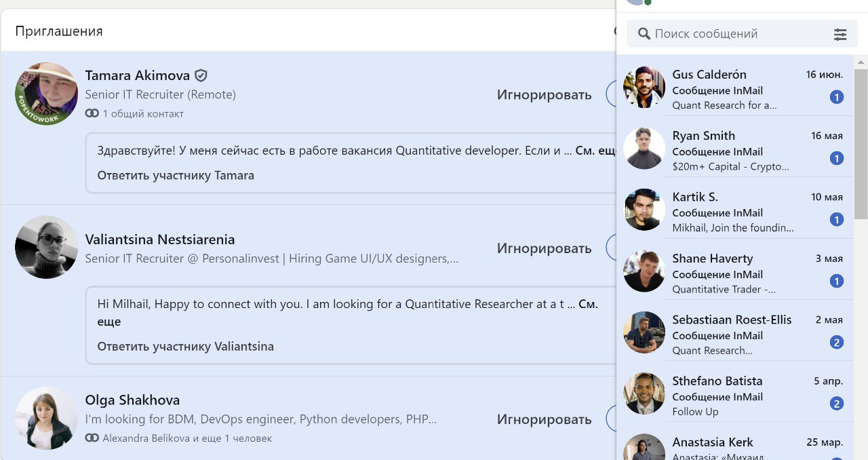Ignore Olga Shakhova's invitation
Image resolution: width=868 pixels, height=460 pixels.
coord(544,419)
